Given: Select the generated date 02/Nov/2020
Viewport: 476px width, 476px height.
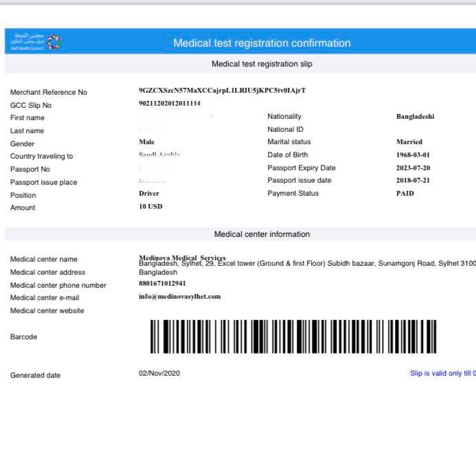Looking at the screenshot, I should (x=159, y=373).
